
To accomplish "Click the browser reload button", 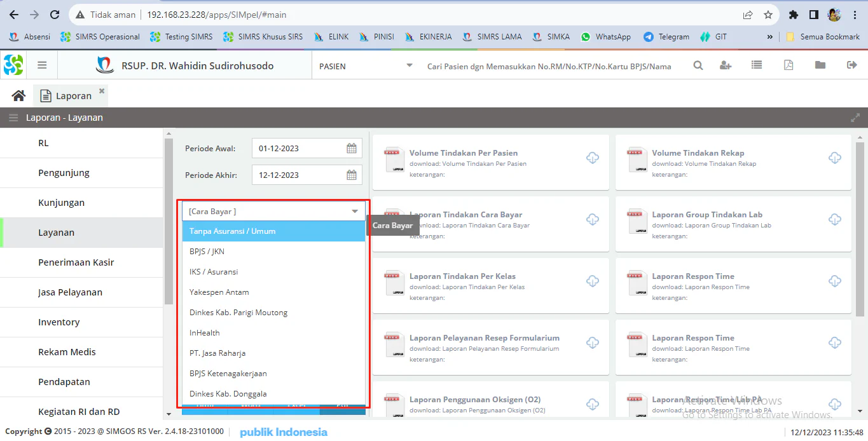I will coord(55,15).
